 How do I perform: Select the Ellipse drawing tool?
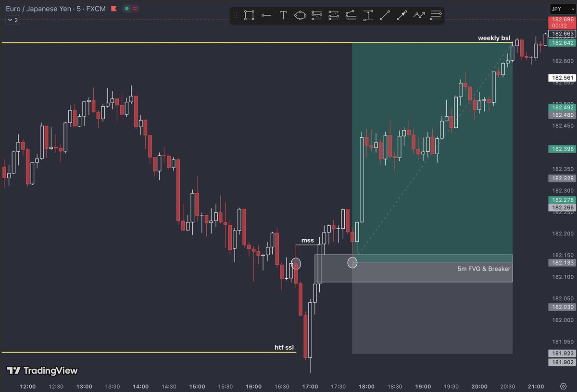tap(300, 15)
